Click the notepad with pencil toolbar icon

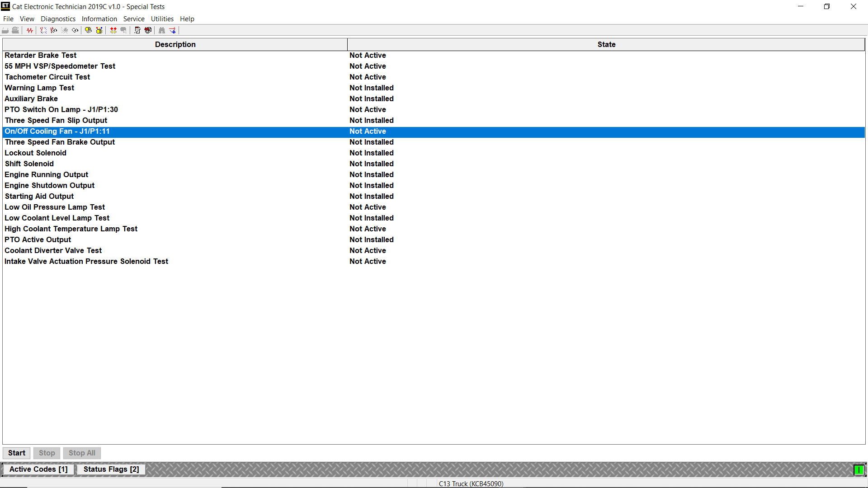pyautogui.click(x=137, y=30)
